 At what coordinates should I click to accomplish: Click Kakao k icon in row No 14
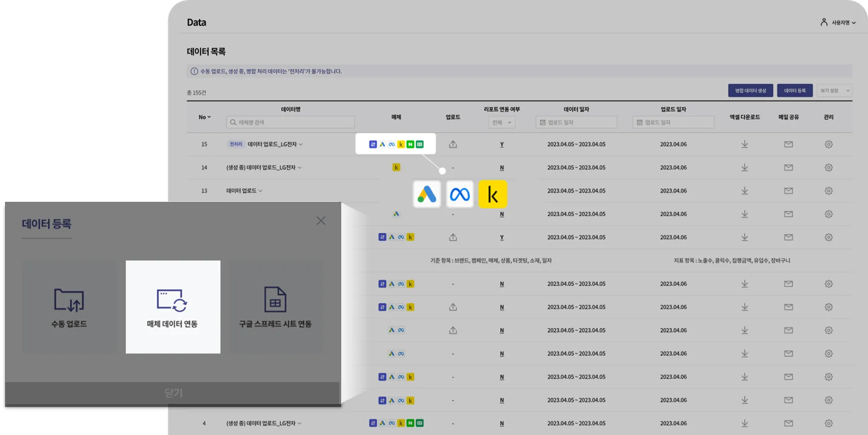coord(396,167)
